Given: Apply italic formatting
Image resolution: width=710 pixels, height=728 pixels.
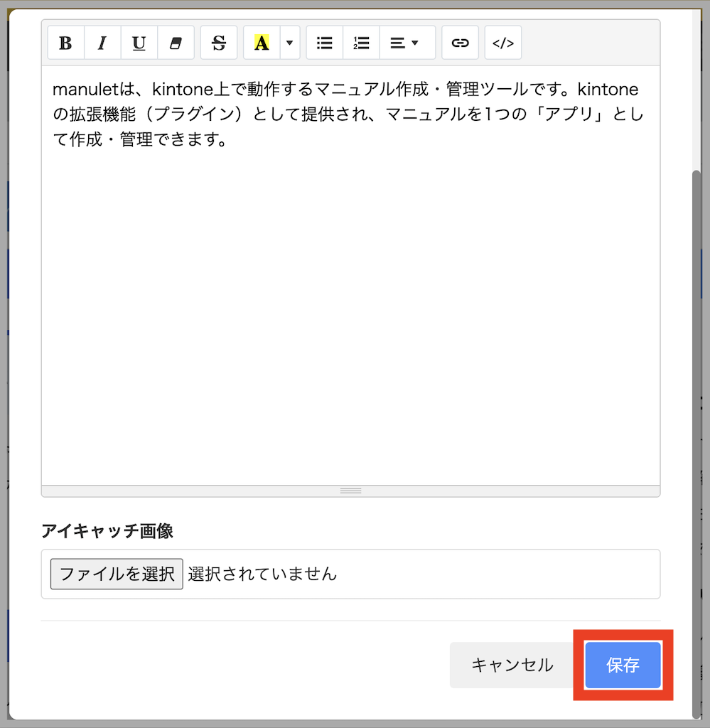Looking at the screenshot, I should point(102,43).
